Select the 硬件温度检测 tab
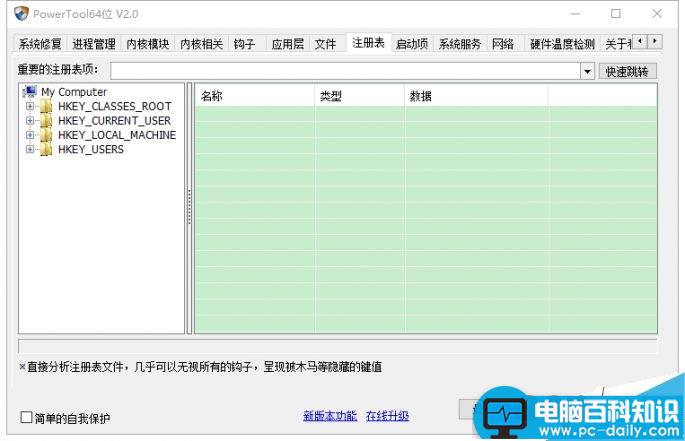This screenshot has width=685, height=441. click(562, 44)
